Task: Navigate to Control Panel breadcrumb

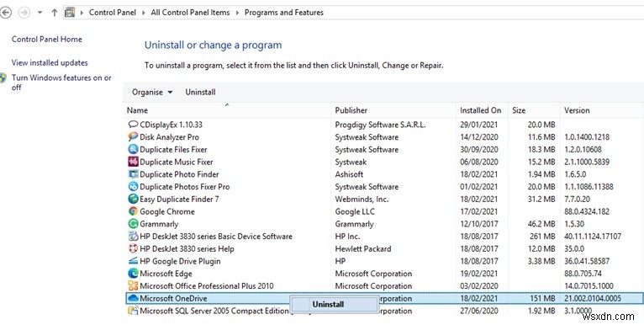Action: 113,13
